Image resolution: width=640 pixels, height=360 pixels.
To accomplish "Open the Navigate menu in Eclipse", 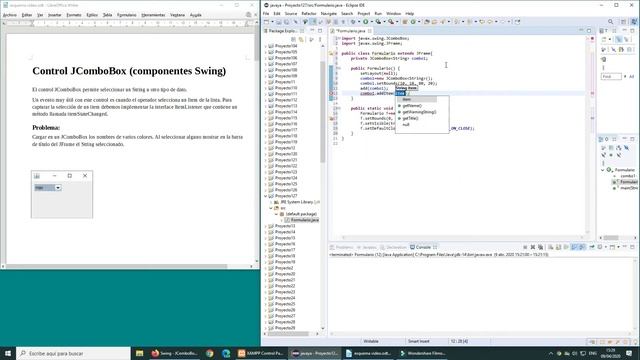I will (x=329, y=13).
